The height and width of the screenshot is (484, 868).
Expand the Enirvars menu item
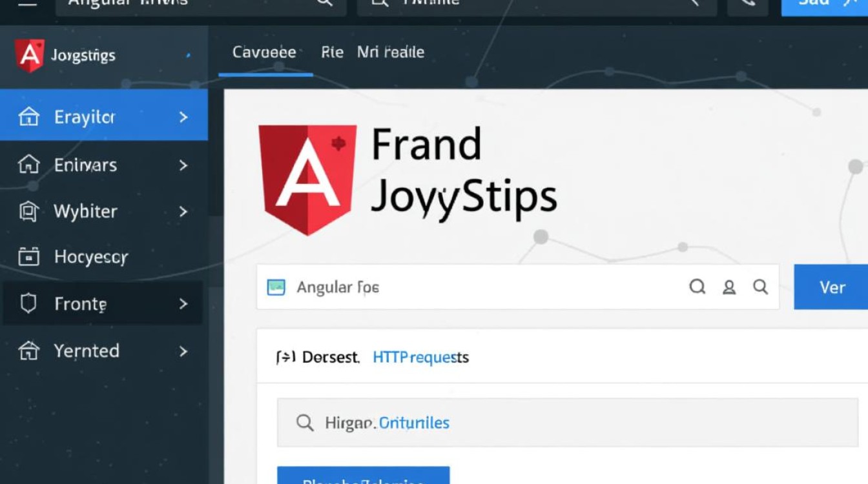pos(183,165)
